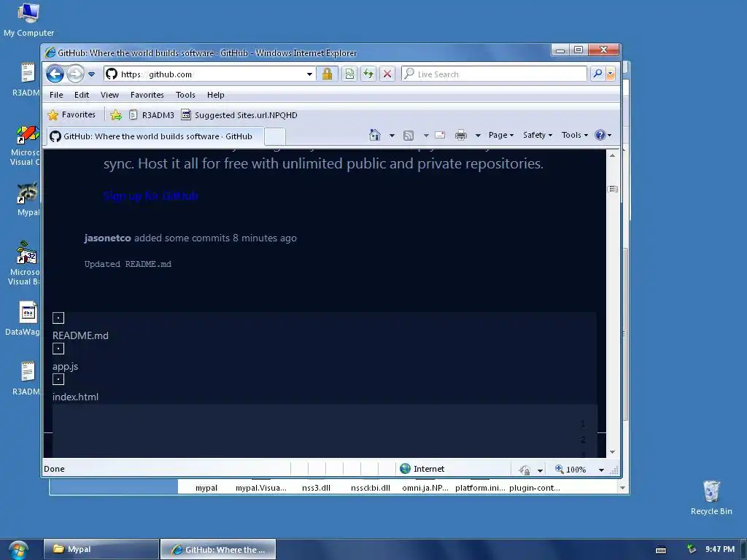Viewport: 747px width, 560px height.
Task: Refresh the page with the green arrows icon
Action: point(368,74)
